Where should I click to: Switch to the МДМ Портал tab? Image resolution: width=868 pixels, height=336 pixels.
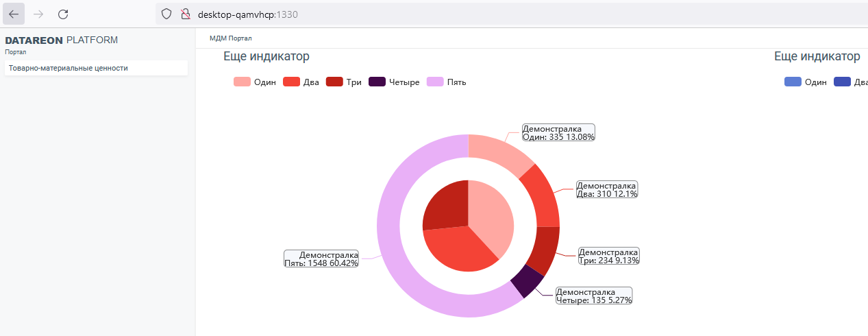[x=230, y=38]
